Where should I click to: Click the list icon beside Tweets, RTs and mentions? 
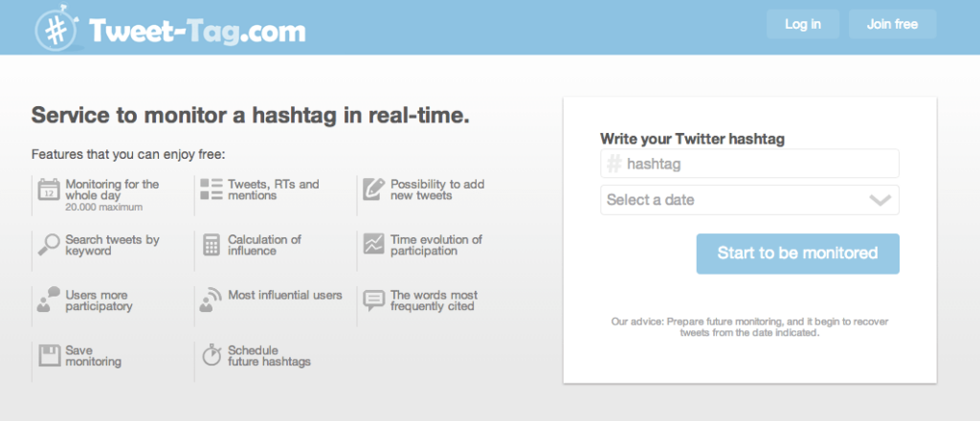click(212, 189)
